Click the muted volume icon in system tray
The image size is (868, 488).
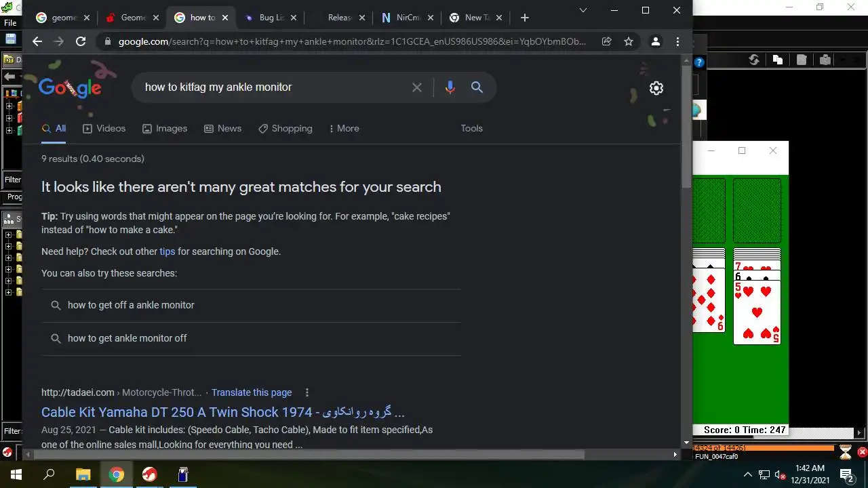[780, 474]
